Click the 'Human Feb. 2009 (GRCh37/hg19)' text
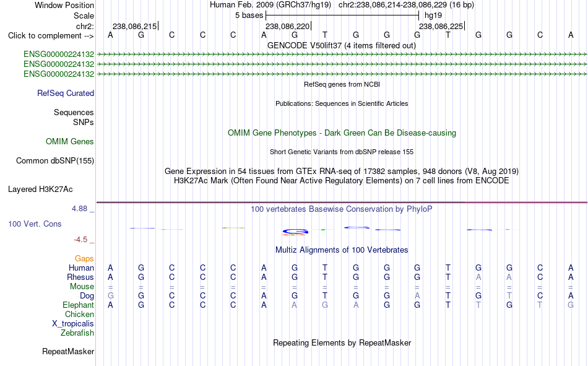This screenshot has width=588, height=366. [x=270, y=5]
